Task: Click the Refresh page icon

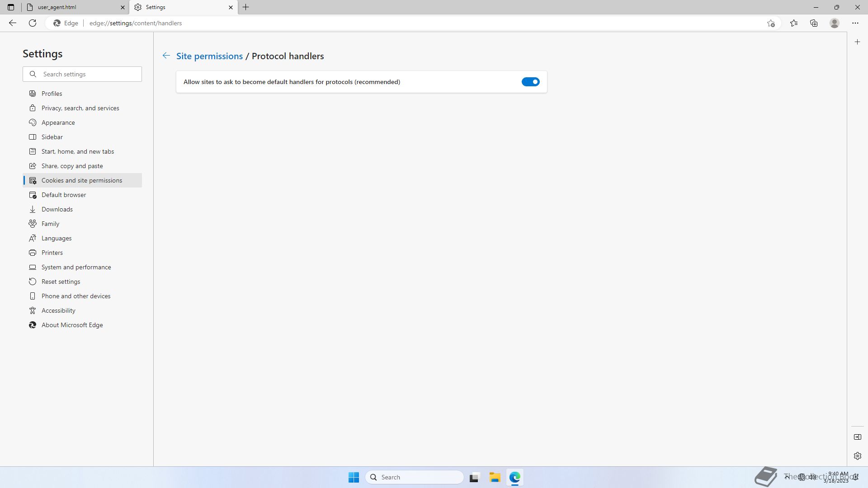Action: (x=33, y=23)
